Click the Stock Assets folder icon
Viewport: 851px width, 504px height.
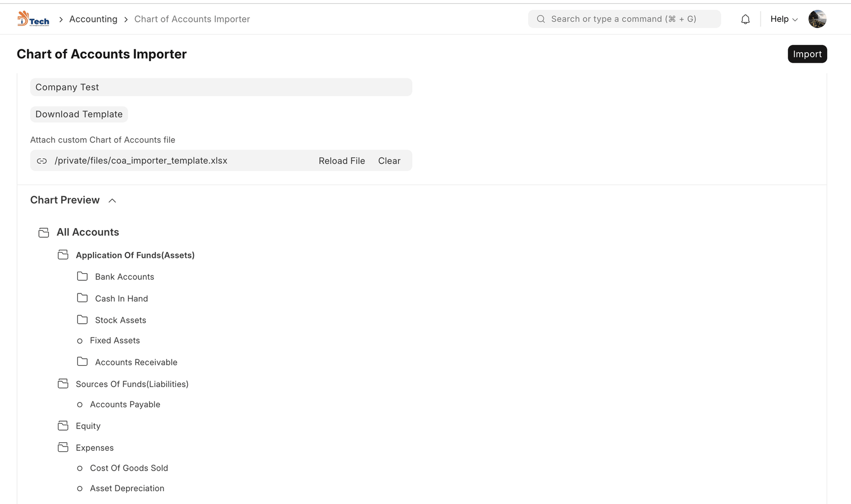coord(82,320)
